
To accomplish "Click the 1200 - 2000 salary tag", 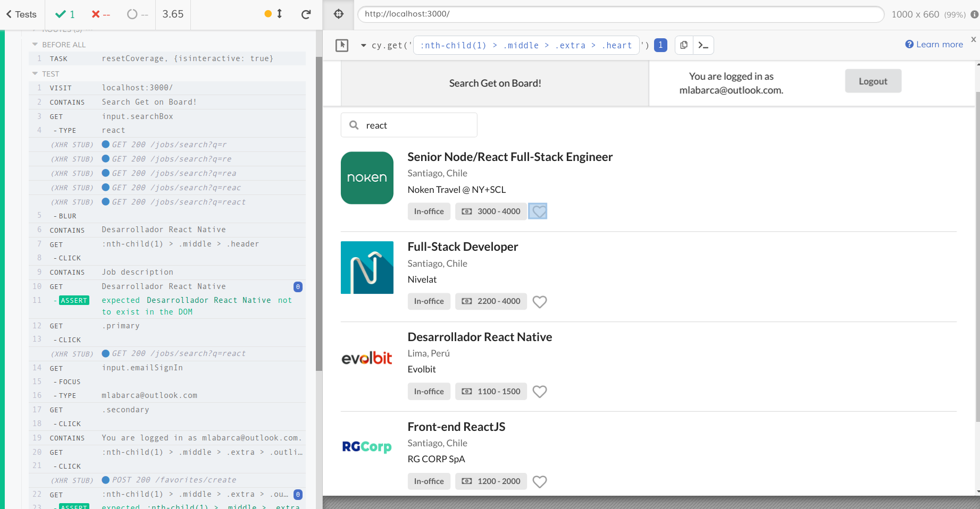I will 491,481.
